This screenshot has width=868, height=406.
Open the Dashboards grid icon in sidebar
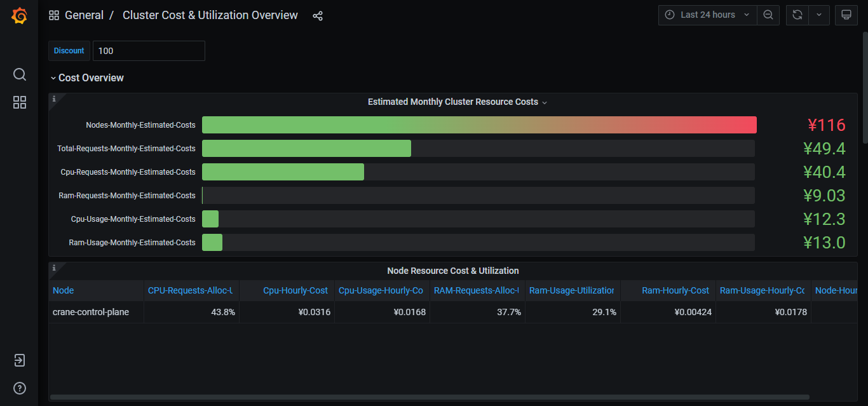20,102
